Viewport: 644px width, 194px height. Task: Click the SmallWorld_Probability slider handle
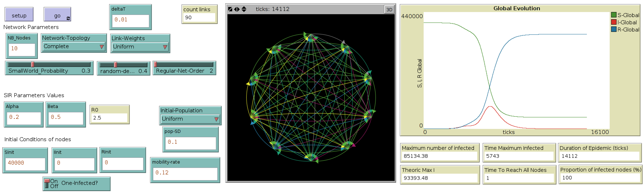tap(33, 65)
